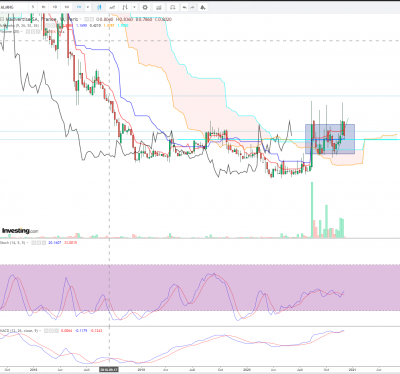Viewport: 400px width, 374px height.
Task: Open the interval dropdown arrow
Action: [x=88, y=7]
